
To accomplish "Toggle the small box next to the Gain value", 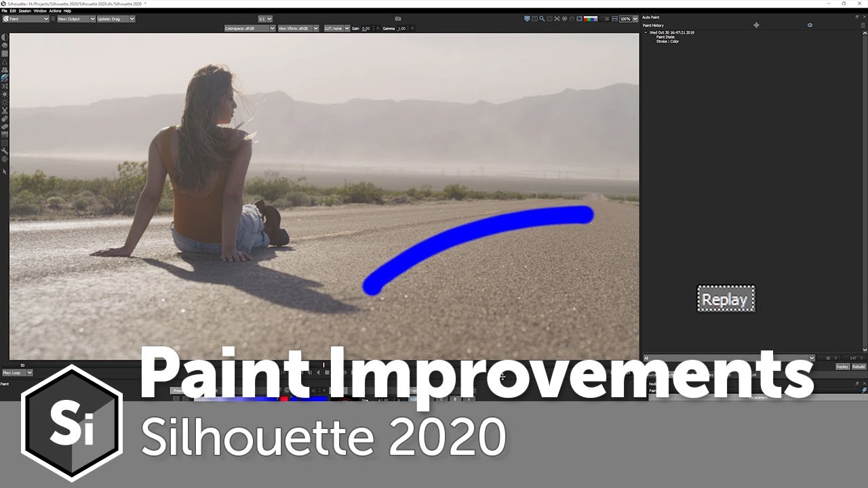I will point(378,28).
